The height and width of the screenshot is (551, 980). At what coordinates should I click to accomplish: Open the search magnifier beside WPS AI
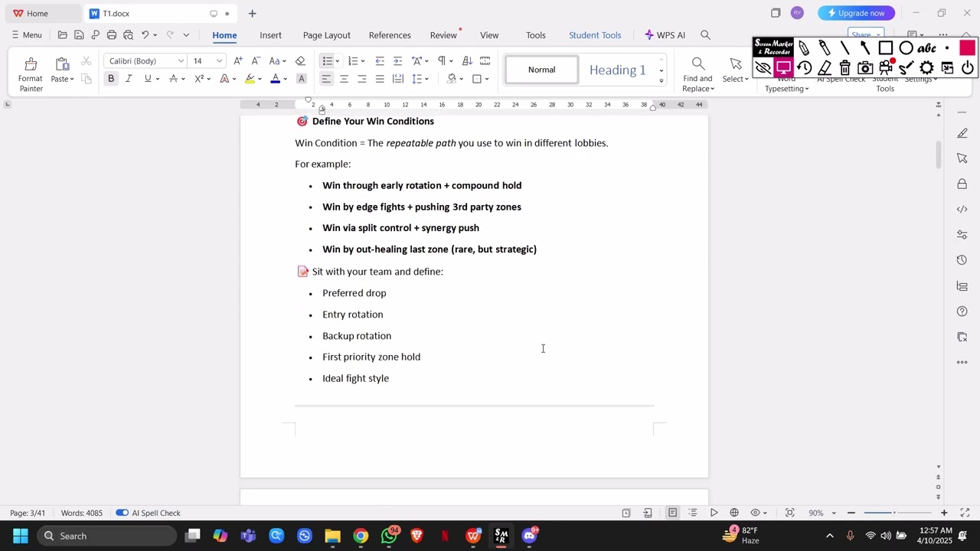(x=706, y=35)
